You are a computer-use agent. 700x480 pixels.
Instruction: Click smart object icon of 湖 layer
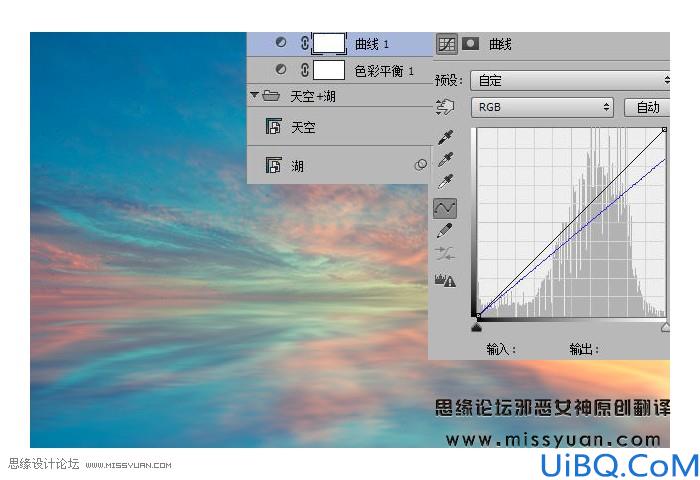click(x=274, y=165)
